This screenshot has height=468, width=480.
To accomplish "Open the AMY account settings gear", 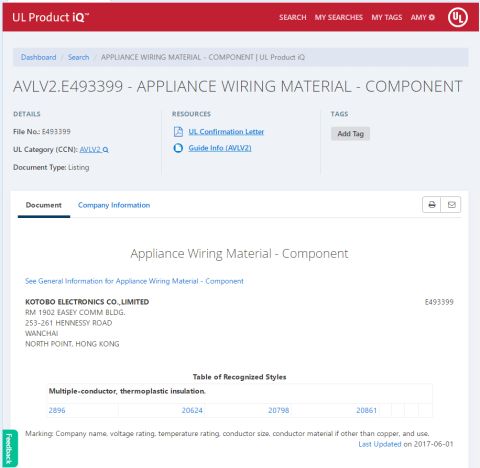I will click(432, 17).
